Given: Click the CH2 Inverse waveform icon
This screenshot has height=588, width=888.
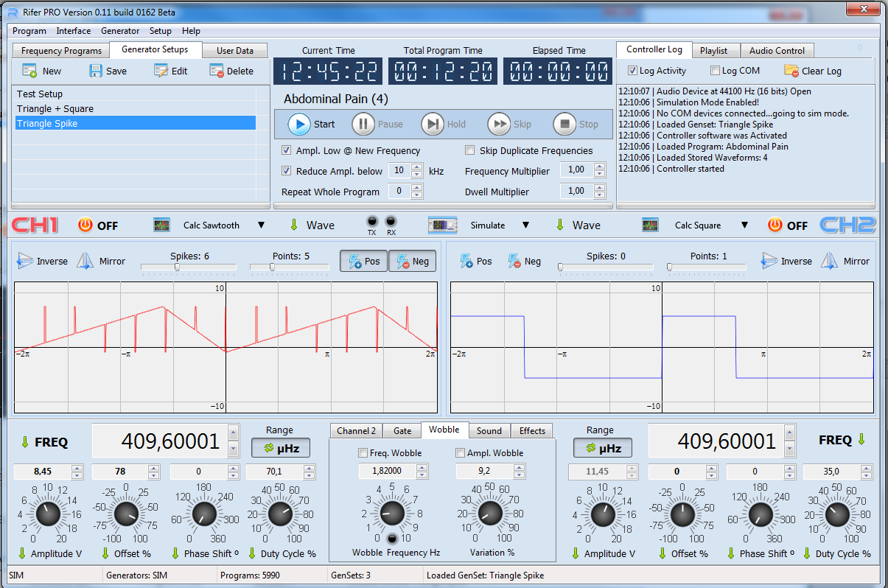Looking at the screenshot, I should pos(770,261).
